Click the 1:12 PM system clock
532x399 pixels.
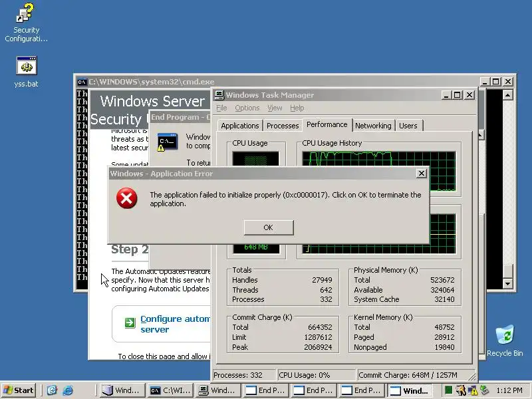click(x=509, y=390)
